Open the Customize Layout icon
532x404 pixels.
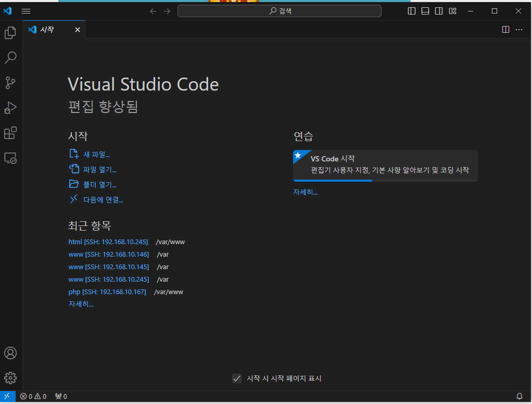(452, 11)
